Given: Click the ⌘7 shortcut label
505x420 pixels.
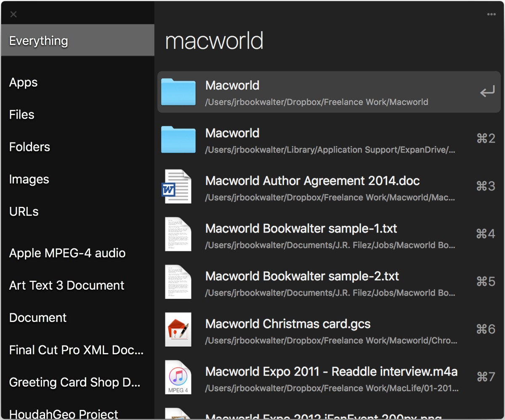Looking at the screenshot, I should (x=486, y=377).
